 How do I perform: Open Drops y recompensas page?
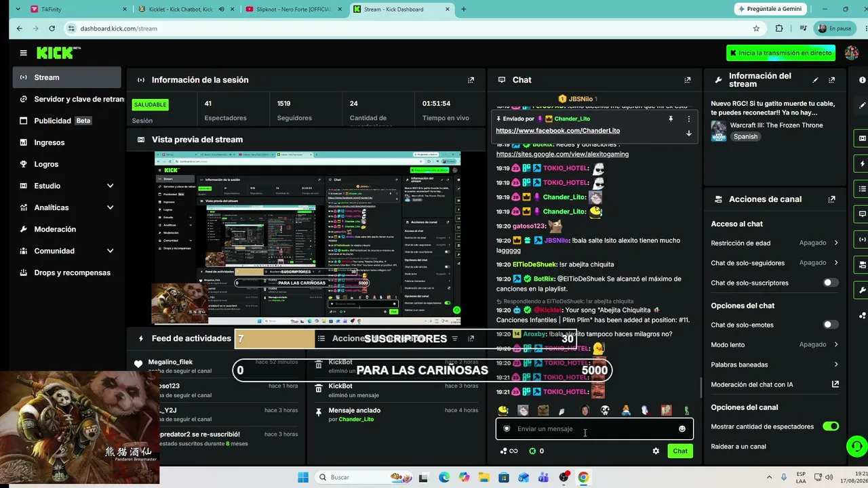(67, 272)
